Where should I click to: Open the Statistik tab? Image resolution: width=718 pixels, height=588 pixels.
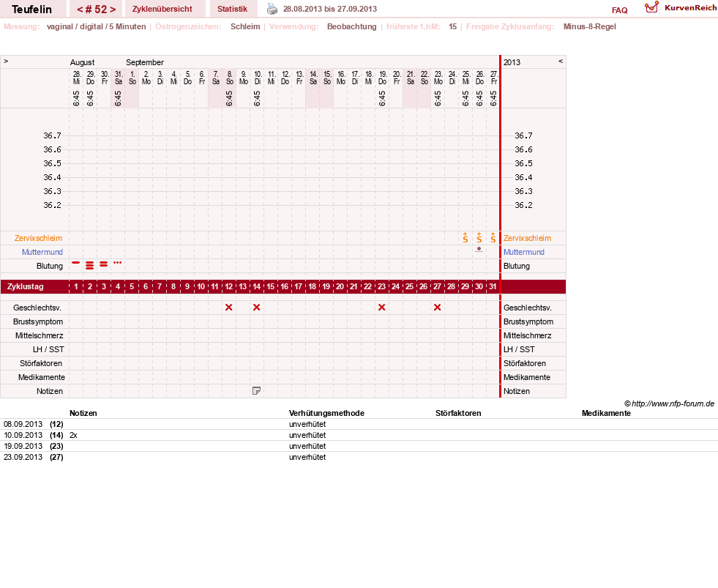click(x=232, y=10)
